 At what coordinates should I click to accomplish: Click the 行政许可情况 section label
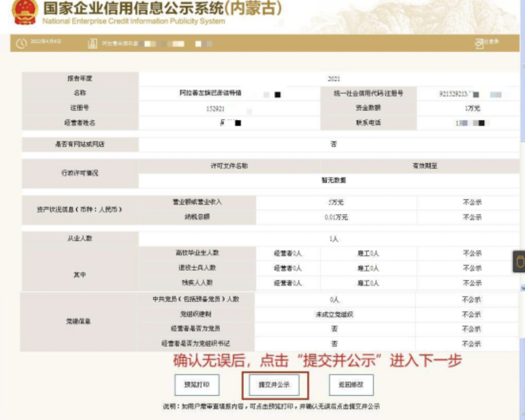tap(80, 173)
